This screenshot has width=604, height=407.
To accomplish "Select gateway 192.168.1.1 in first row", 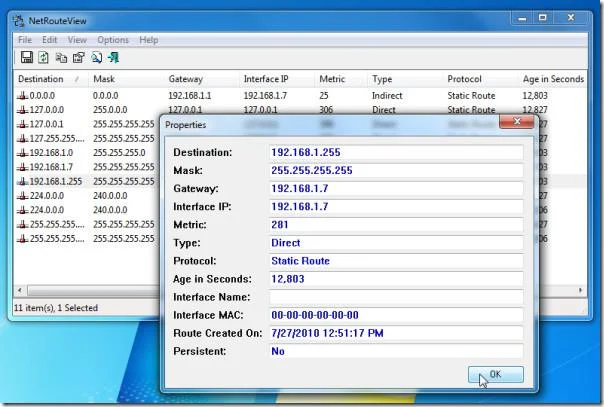I will pyautogui.click(x=190, y=95).
